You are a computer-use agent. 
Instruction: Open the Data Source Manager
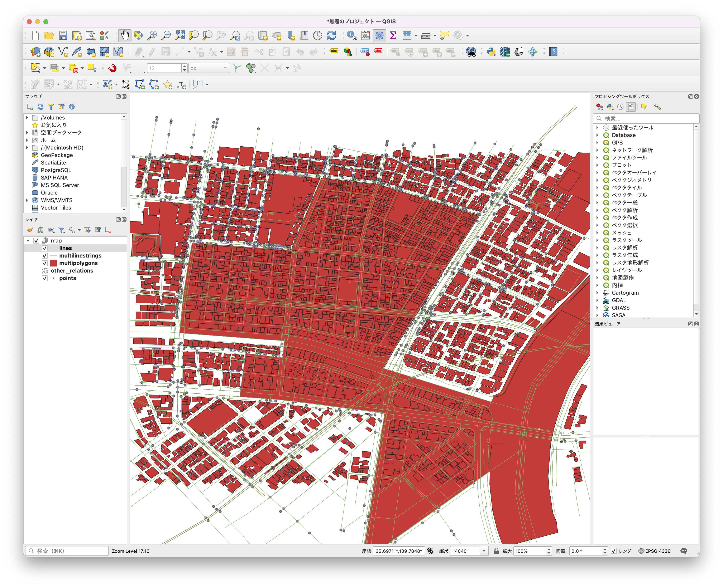tap(36, 52)
